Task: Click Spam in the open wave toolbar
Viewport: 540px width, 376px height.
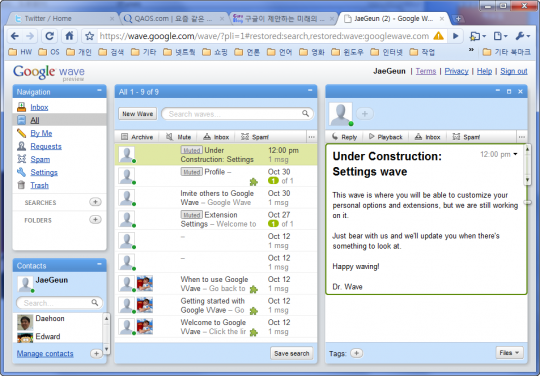Action: [x=466, y=137]
